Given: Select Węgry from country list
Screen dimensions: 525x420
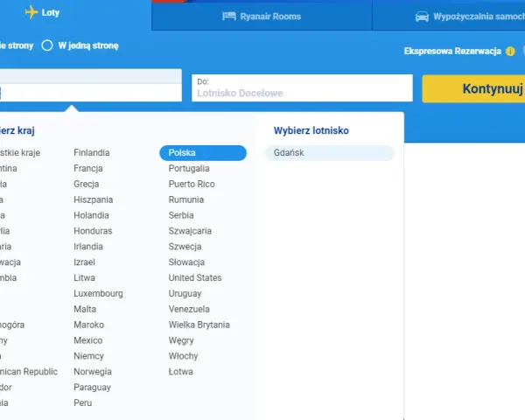Looking at the screenshot, I should (181, 340).
